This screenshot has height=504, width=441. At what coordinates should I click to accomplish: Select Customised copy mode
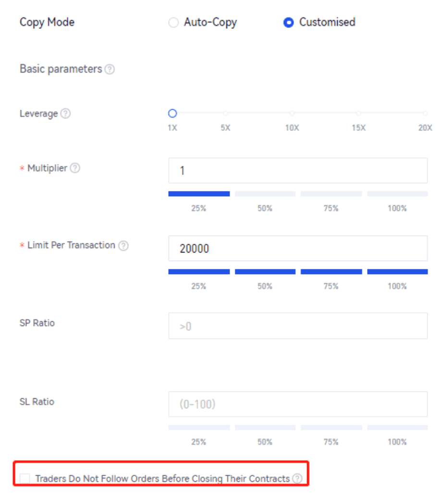point(288,23)
